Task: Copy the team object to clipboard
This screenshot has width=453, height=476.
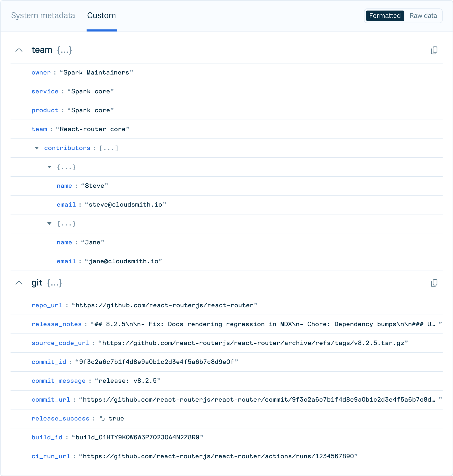Action: pyautogui.click(x=434, y=50)
